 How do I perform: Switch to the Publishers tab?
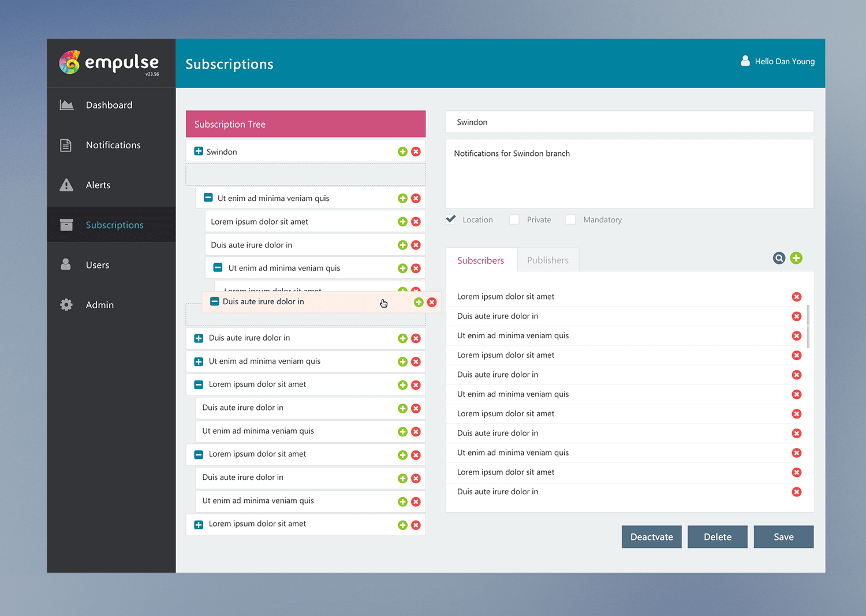click(547, 260)
